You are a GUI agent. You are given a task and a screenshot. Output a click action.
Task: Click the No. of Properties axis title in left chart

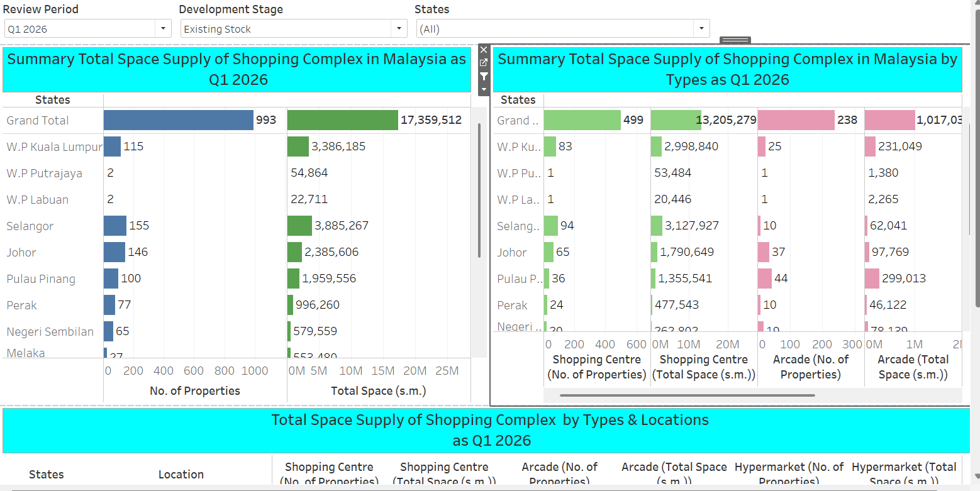(195, 391)
